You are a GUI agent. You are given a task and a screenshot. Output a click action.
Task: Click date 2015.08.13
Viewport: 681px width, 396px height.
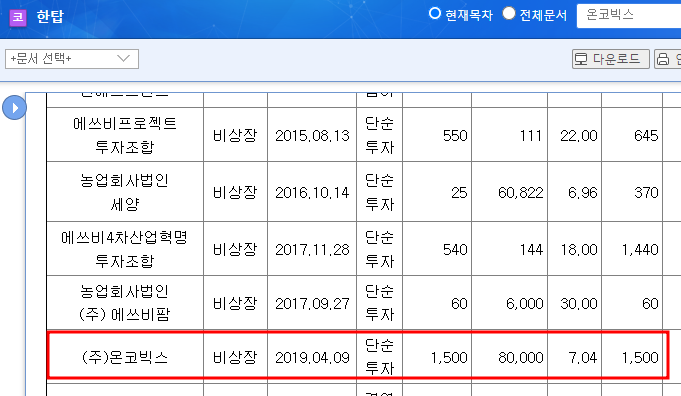(x=312, y=135)
